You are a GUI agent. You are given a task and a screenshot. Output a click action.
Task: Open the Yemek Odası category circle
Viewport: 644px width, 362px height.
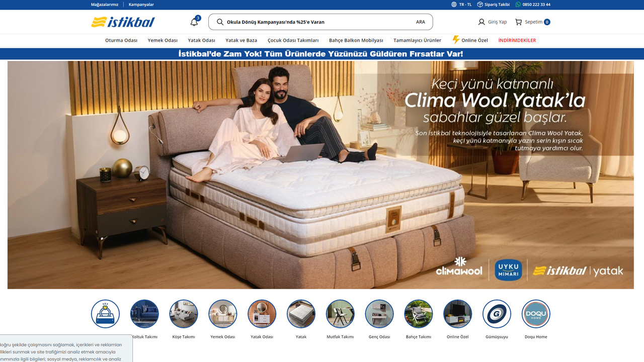[x=223, y=314]
